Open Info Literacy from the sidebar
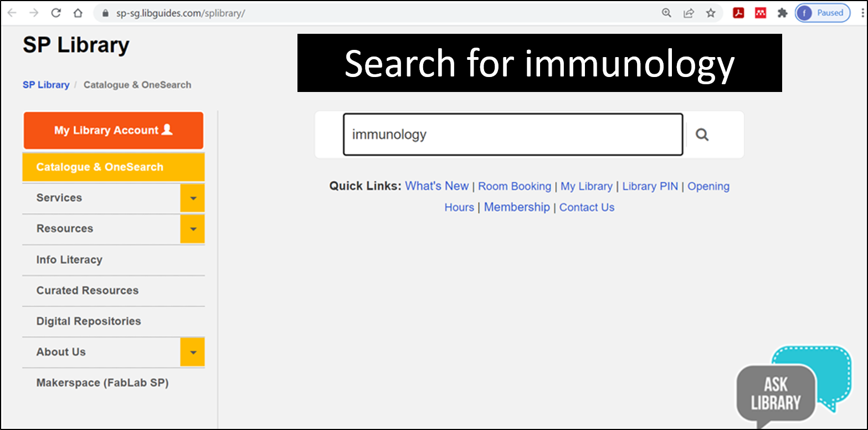 [69, 259]
